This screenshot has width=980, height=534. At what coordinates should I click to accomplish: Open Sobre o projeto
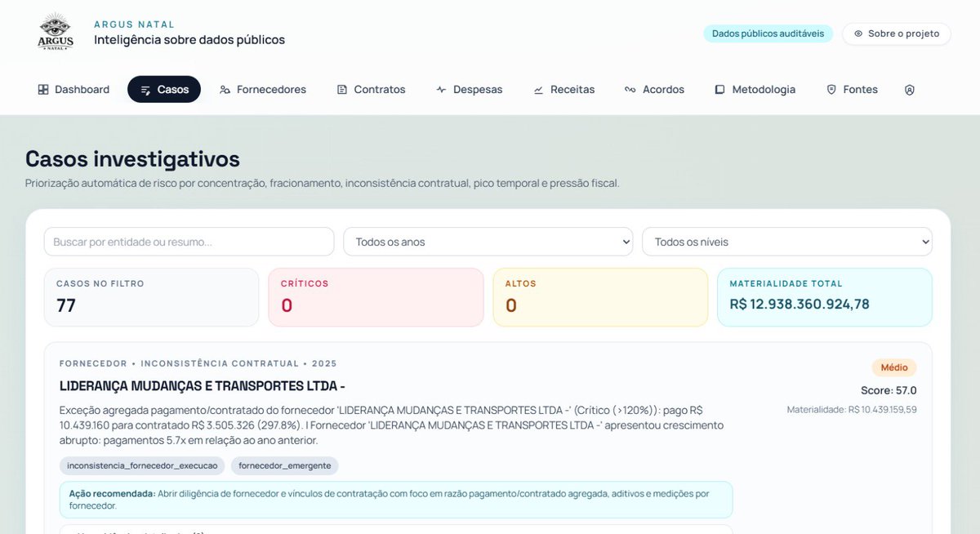[897, 34]
